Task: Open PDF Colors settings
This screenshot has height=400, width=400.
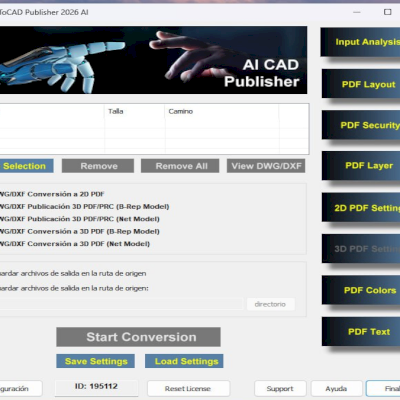Action: click(361, 290)
